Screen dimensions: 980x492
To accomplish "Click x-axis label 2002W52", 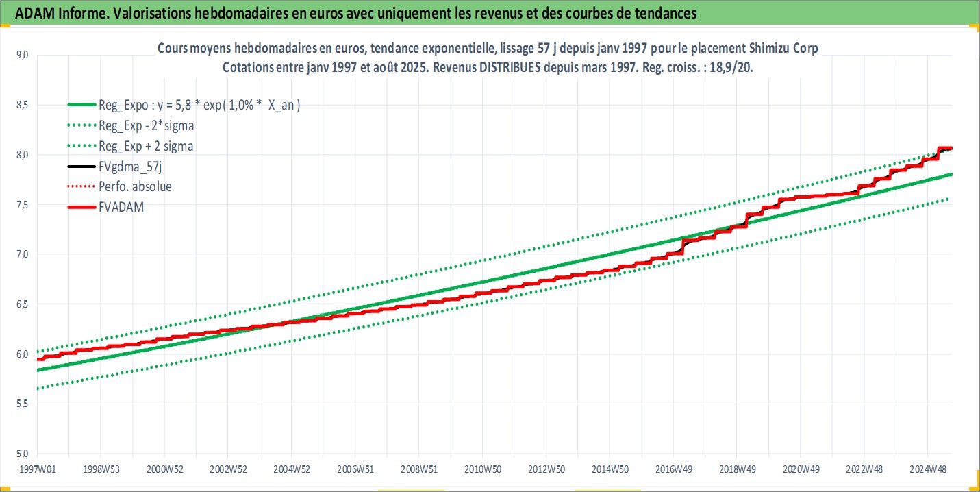I will tap(228, 469).
